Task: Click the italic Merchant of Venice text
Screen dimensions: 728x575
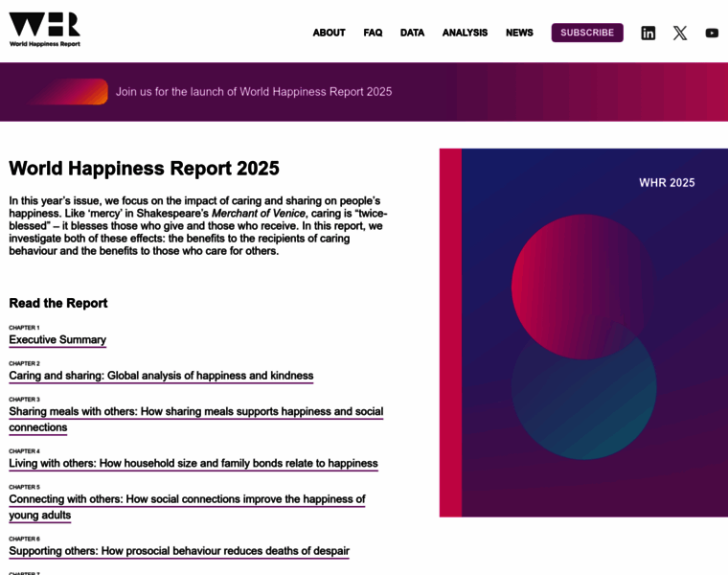Action: pyautogui.click(x=259, y=213)
